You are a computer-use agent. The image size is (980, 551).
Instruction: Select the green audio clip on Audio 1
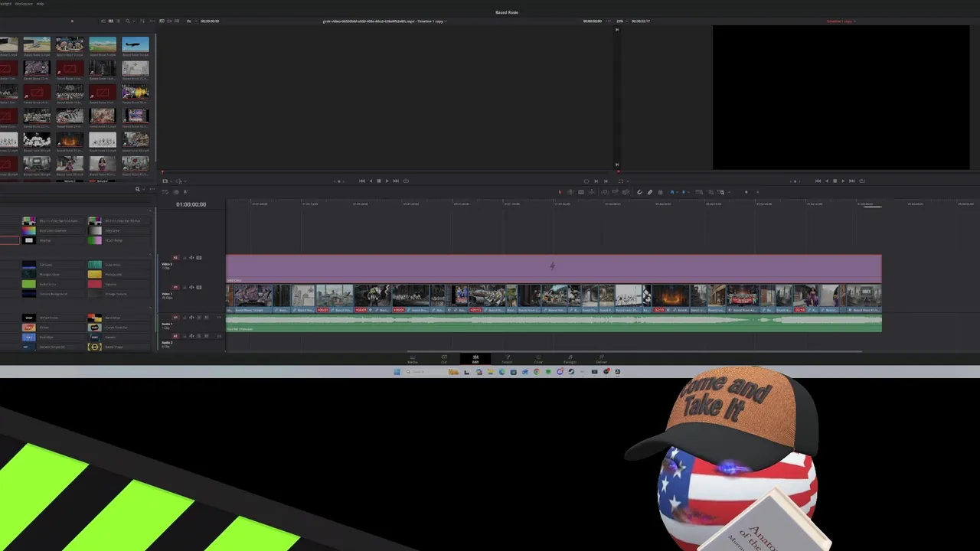pyautogui.click(x=554, y=324)
